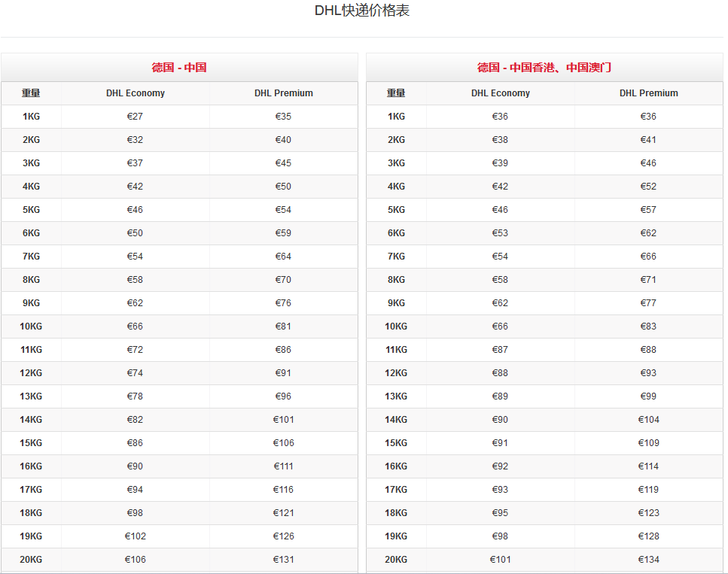728x574 pixels.
Task: Click the €89 Economy price for 13KG
Action: [500, 396]
